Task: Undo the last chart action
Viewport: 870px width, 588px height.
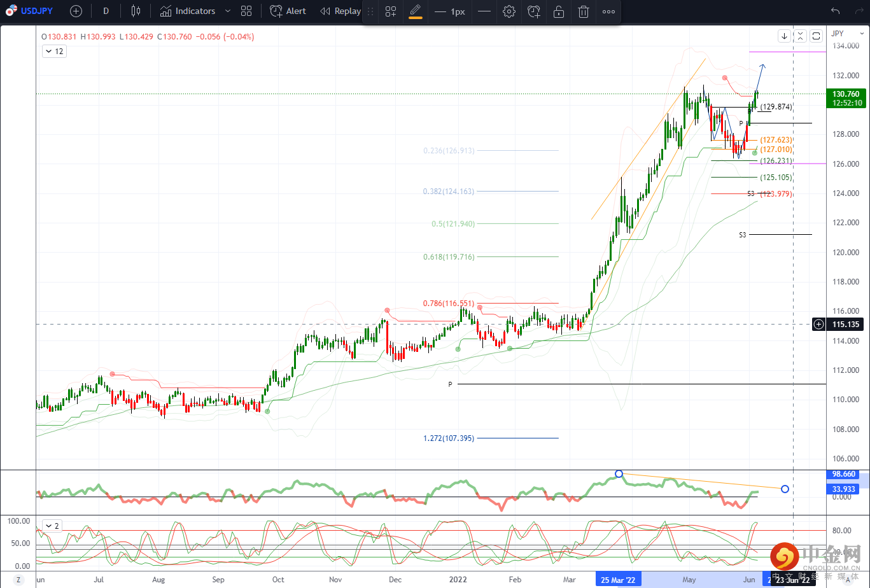Action: (836, 11)
